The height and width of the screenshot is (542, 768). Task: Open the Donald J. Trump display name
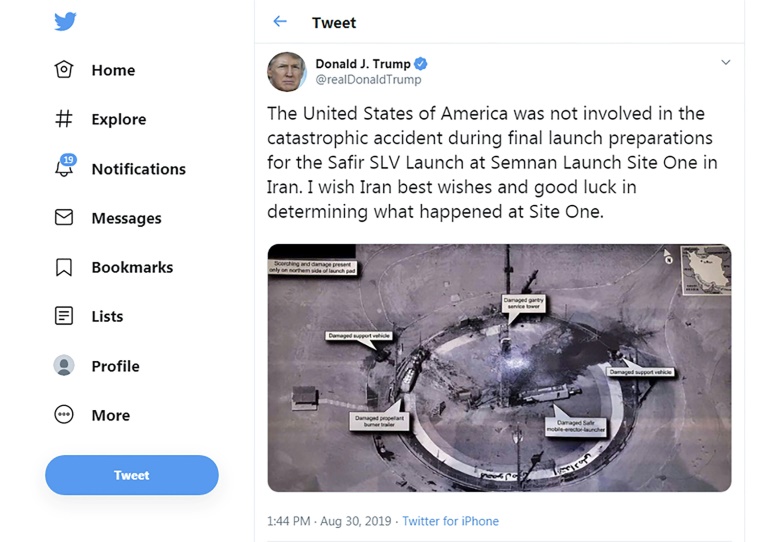pyautogui.click(x=362, y=64)
